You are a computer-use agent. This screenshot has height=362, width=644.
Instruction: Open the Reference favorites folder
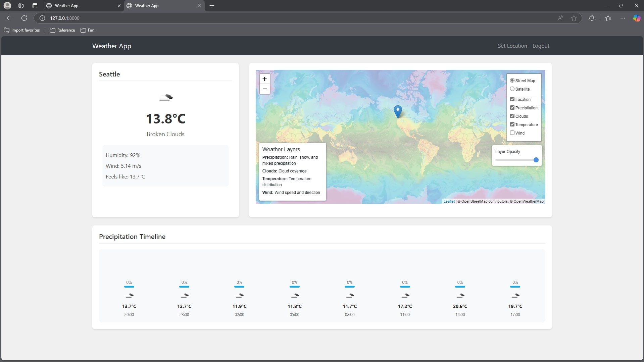point(62,30)
